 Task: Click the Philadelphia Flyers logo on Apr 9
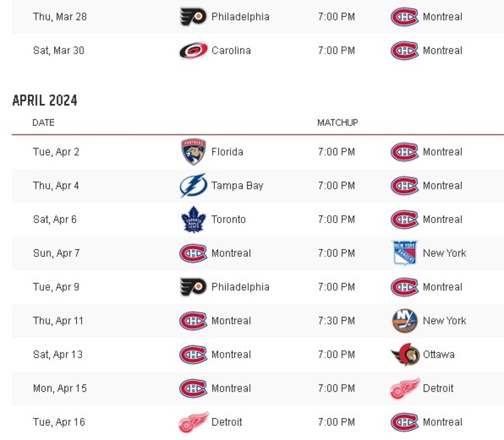coord(193,287)
